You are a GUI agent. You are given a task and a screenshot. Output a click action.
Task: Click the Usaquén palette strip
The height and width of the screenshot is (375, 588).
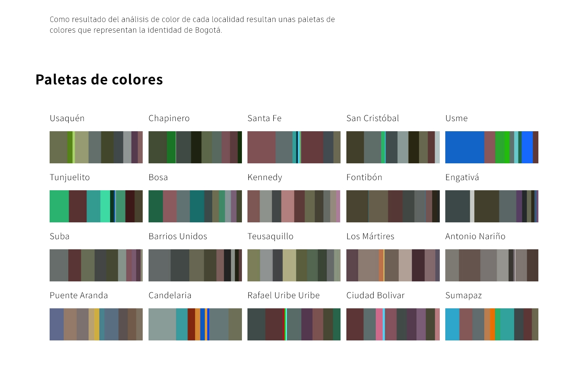96,147
